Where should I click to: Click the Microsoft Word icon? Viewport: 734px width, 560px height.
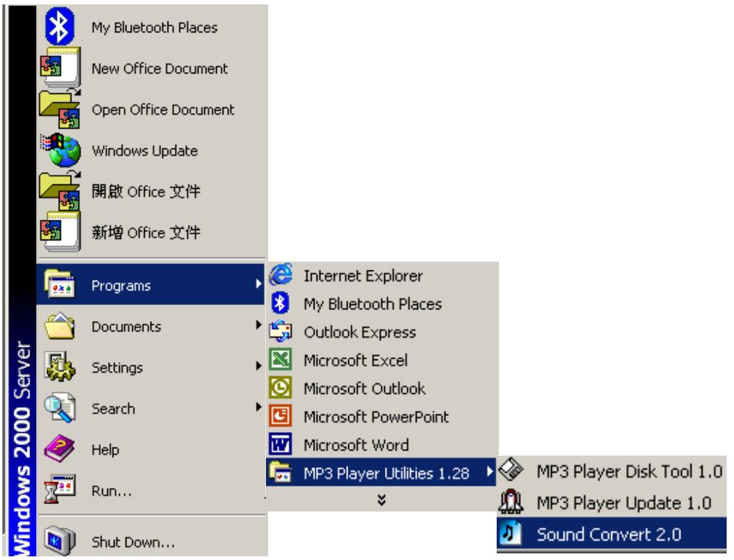point(281,444)
